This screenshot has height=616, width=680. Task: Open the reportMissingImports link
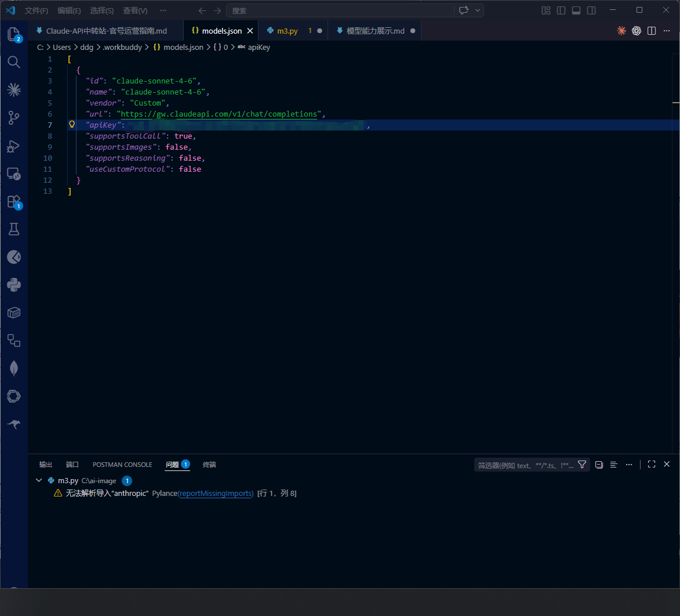[216, 493]
